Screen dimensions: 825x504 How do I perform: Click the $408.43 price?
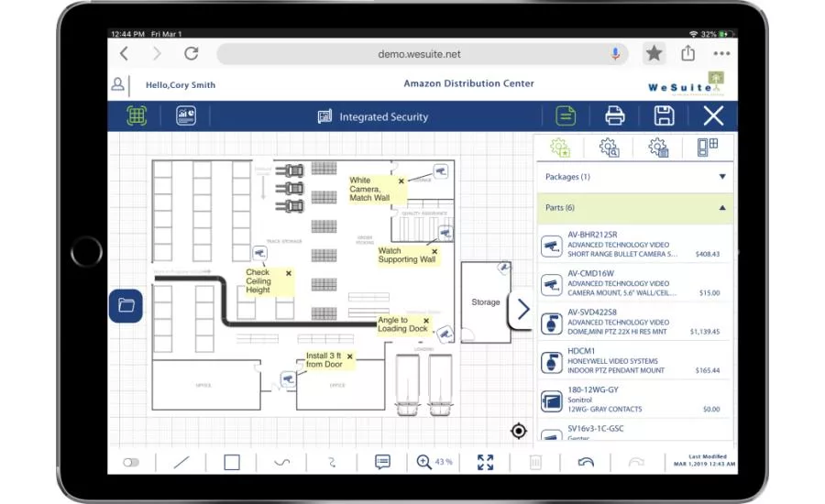click(707, 254)
